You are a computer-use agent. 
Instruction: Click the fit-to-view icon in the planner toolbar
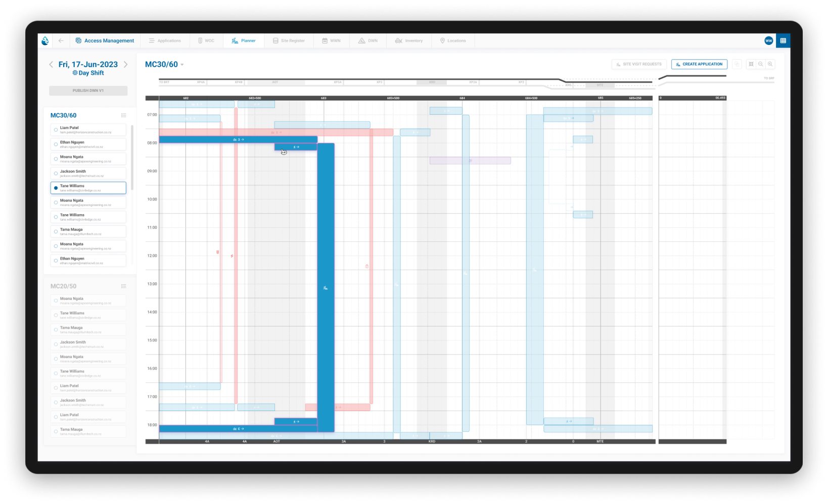[x=751, y=64]
